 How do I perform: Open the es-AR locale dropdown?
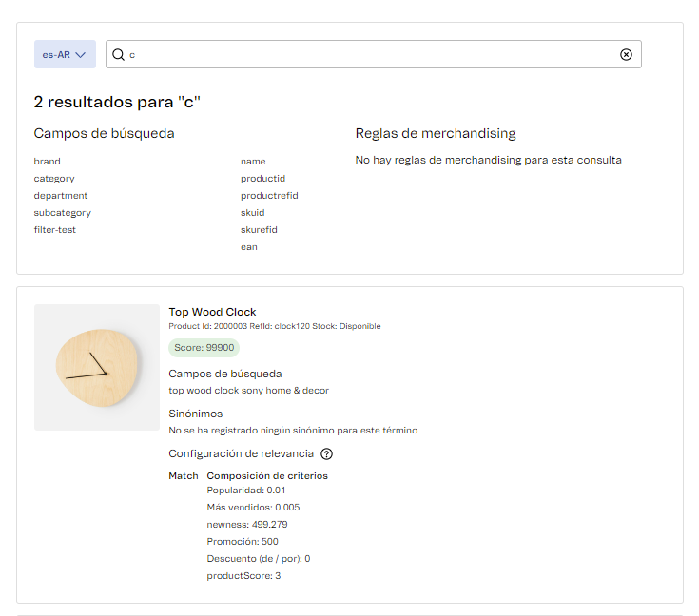[65, 55]
